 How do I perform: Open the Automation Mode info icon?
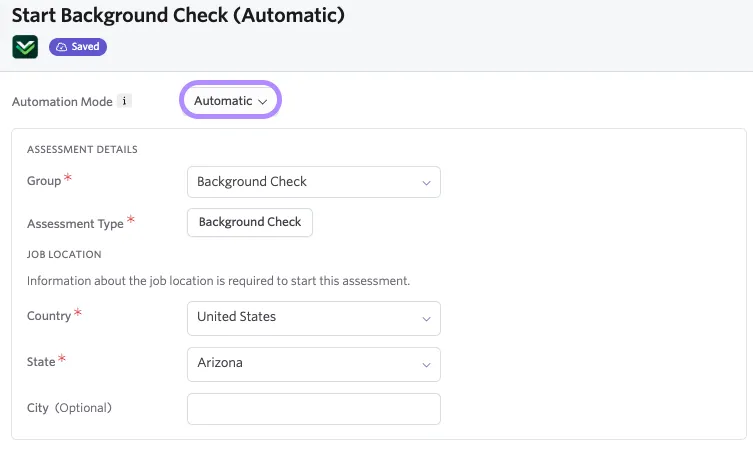(x=124, y=101)
